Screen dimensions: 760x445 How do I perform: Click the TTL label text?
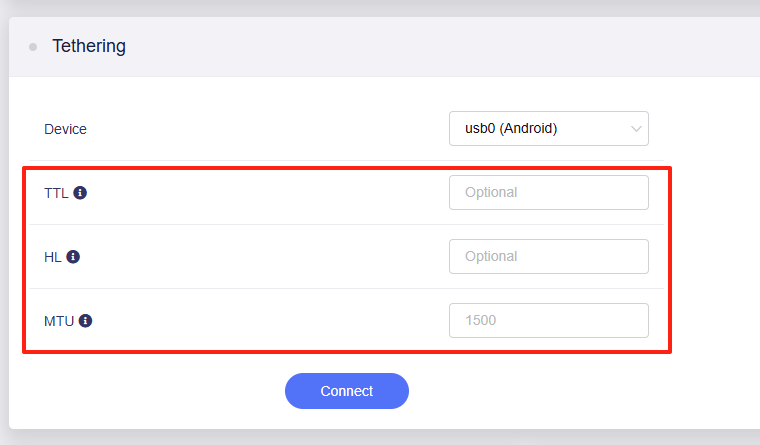pyautogui.click(x=56, y=193)
